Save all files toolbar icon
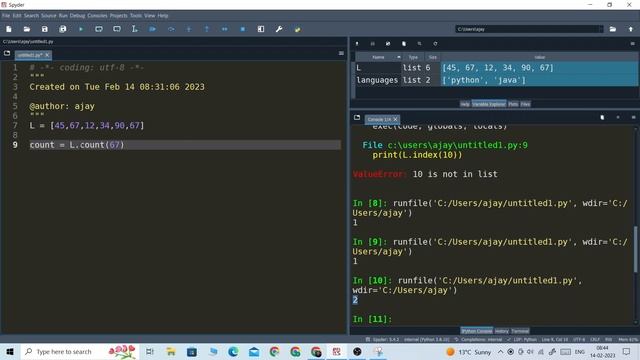Image resolution: width=640 pixels, height=360 pixels. click(62, 29)
